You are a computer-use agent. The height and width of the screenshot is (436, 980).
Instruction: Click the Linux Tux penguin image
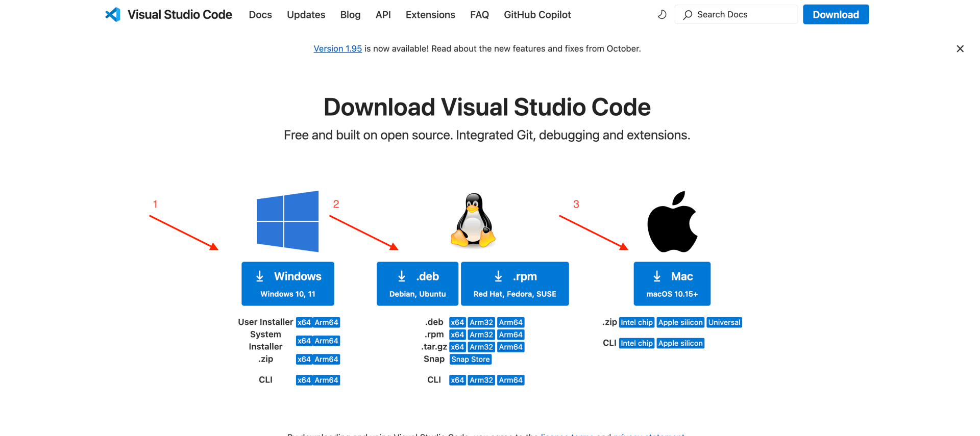pos(473,220)
